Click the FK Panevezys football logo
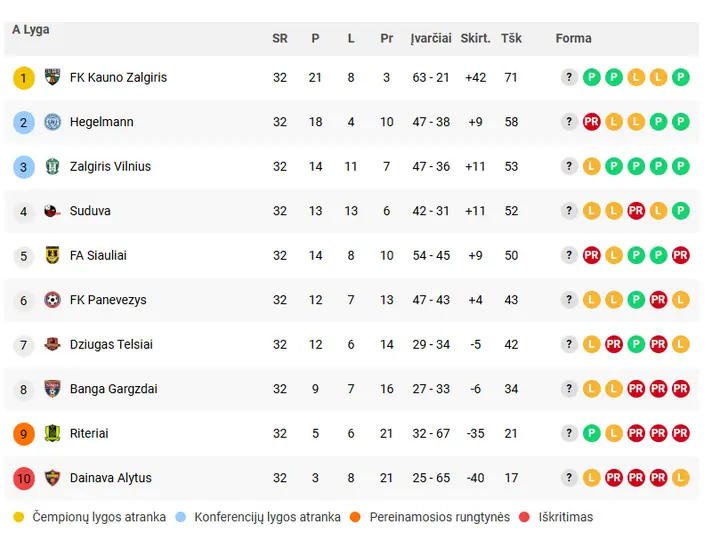The image size is (720, 539). 52,300
